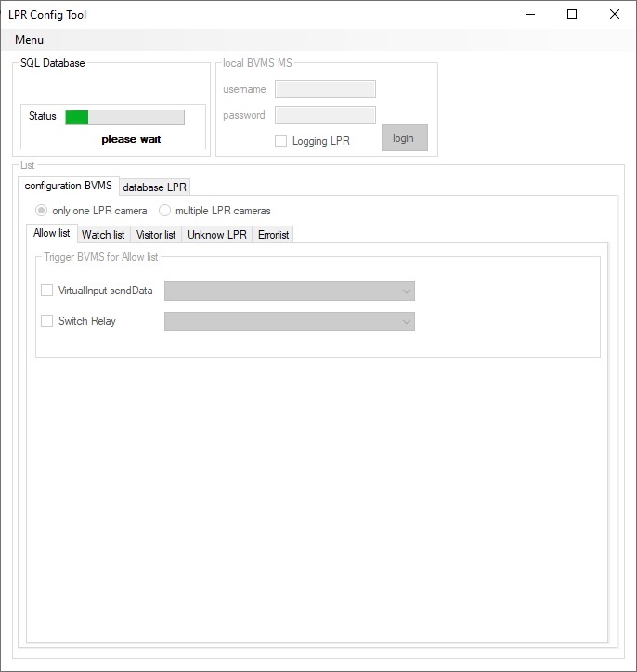637x672 pixels.
Task: Enable the Logging LPR checkbox
Action: [x=280, y=141]
